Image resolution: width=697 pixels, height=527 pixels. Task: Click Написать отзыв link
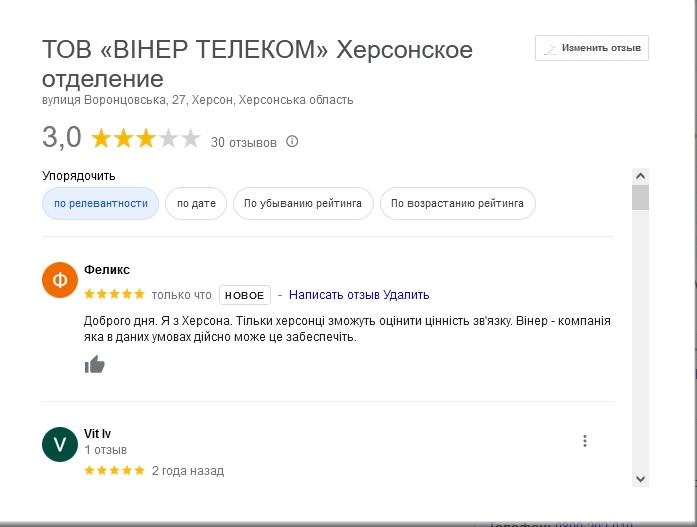pos(334,295)
